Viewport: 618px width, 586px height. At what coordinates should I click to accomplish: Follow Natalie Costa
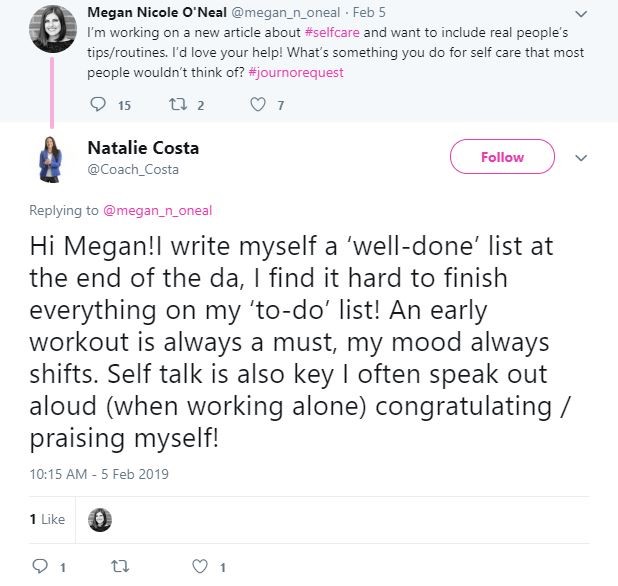(x=502, y=157)
